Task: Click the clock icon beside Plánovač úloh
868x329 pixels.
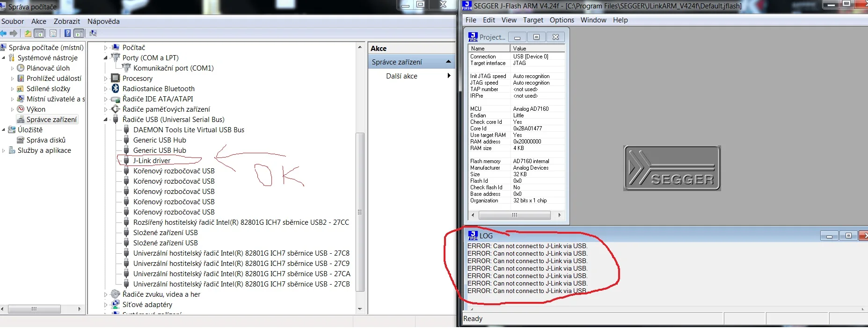Action: (x=21, y=68)
